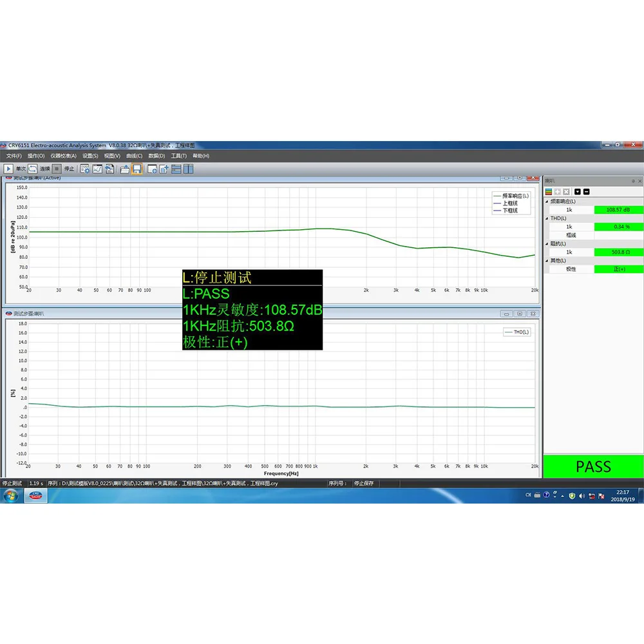Collapse the 频率响应(L) group
This screenshot has width=644, height=644.
tap(547, 202)
